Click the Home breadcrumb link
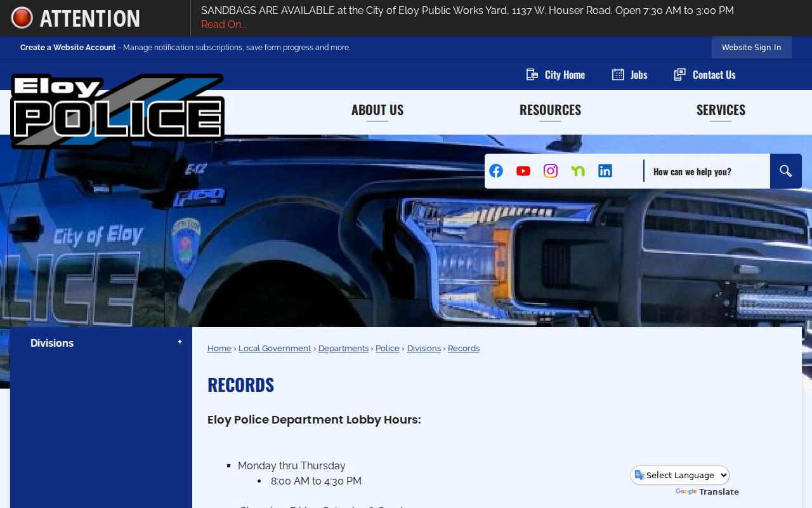The width and height of the screenshot is (812, 508). point(219,349)
